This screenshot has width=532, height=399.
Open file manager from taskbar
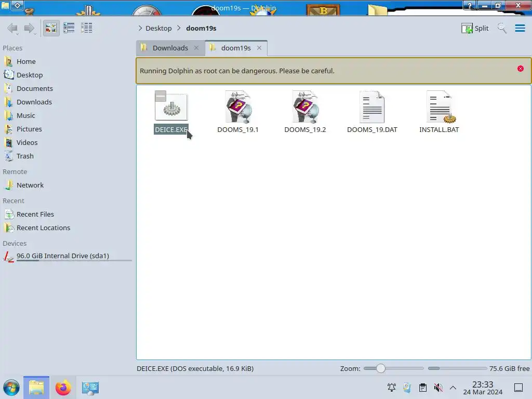coord(36,388)
